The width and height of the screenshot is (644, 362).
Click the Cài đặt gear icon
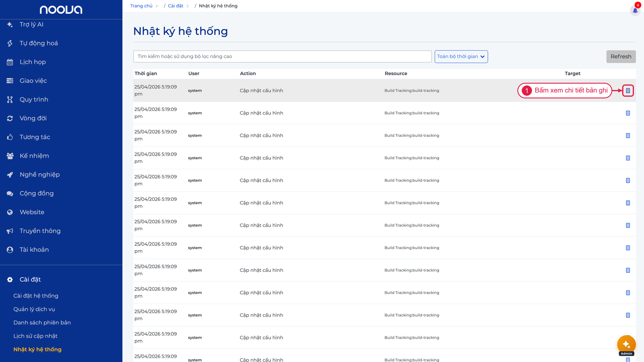tap(10, 280)
